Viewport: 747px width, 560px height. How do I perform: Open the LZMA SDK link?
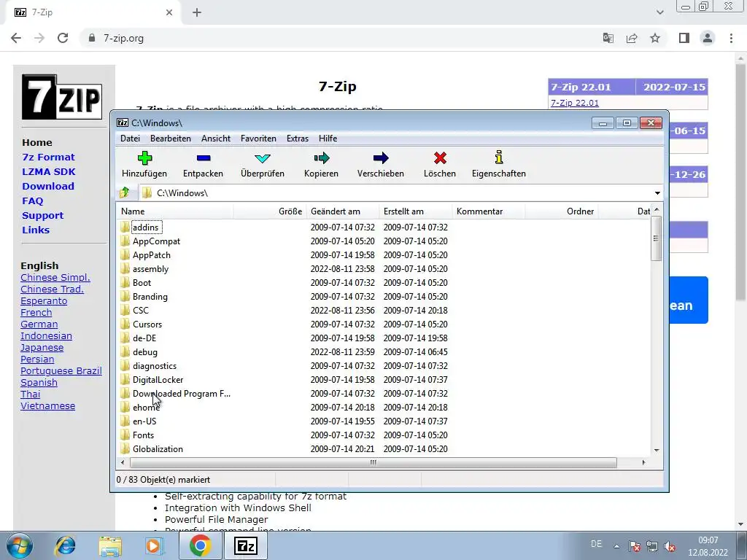coord(49,171)
